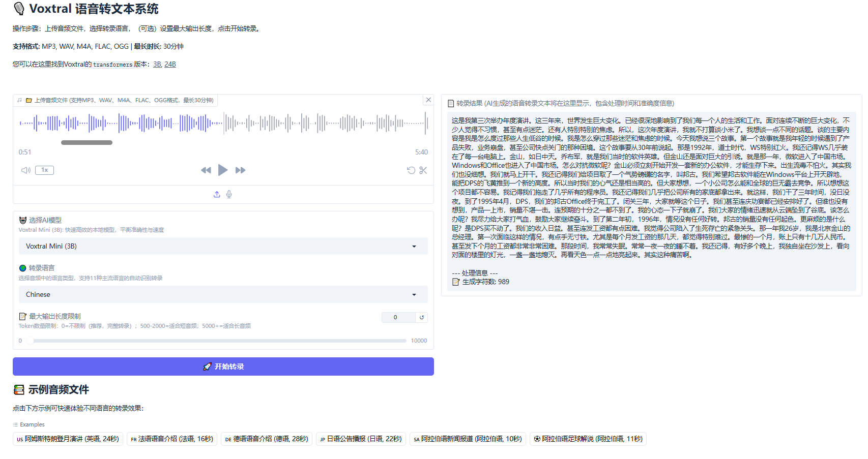Load the French speech introduction example
868x459 pixels.
(172, 439)
